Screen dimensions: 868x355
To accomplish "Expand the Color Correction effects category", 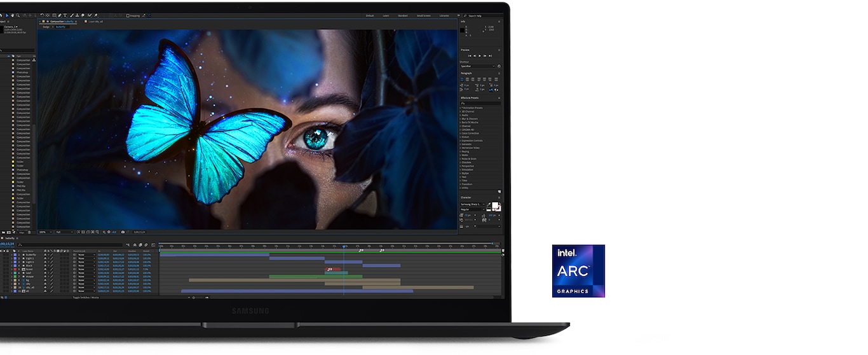I will (460, 133).
